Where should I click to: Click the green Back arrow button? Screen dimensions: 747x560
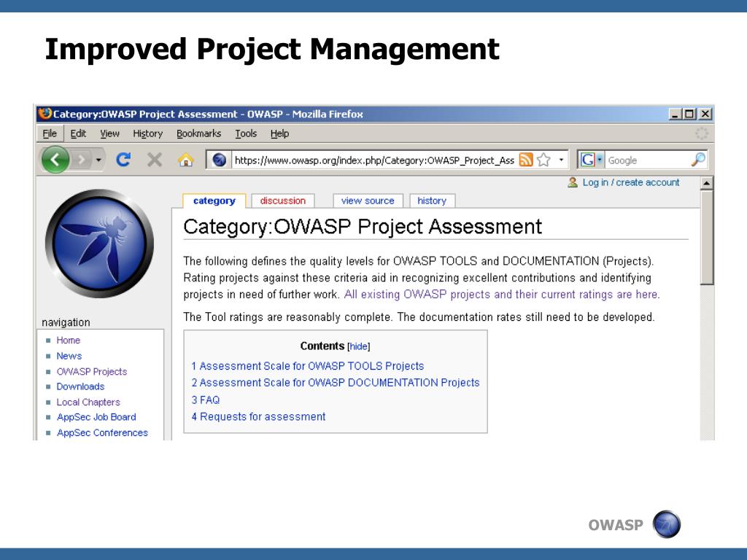pyautogui.click(x=55, y=160)
